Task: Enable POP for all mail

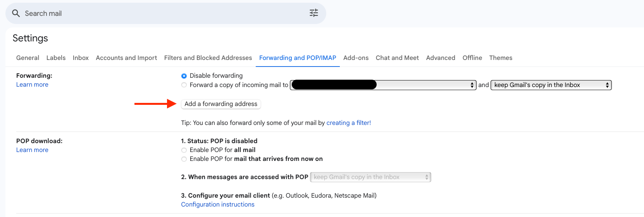Action: [184, 150]
